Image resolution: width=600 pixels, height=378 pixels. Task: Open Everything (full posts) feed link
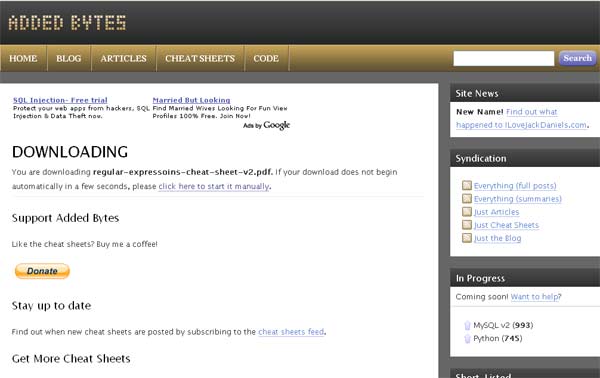[515, 186]
